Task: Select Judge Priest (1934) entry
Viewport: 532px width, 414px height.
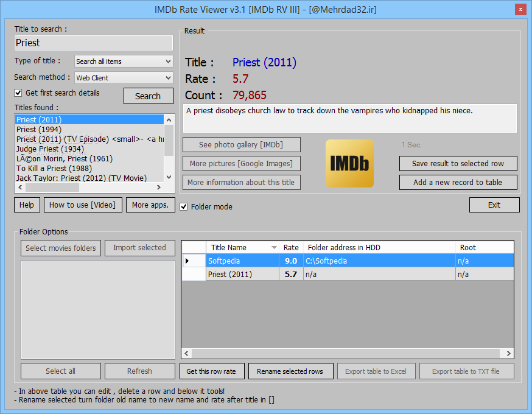Action: pyautogui.click(x=89, y=149)
